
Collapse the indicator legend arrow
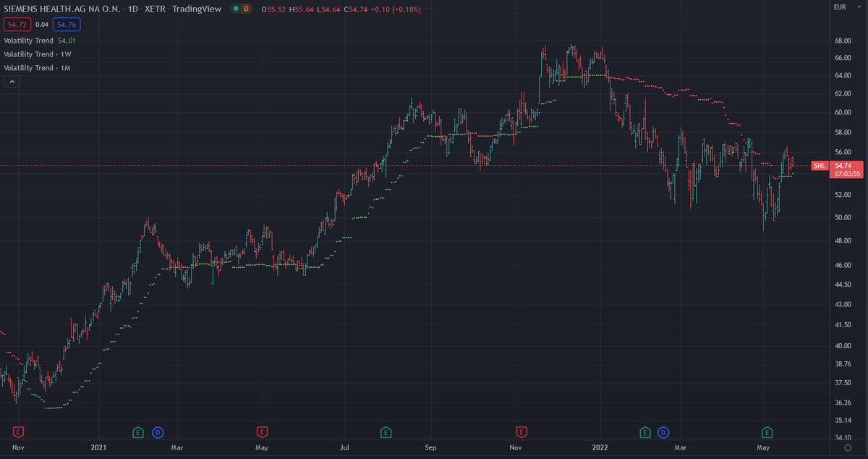coord(11,83)
